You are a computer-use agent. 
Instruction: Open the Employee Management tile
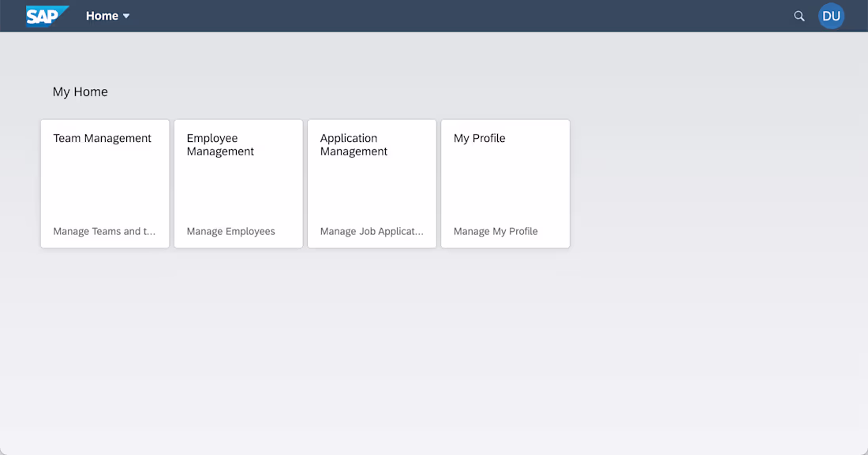[x=238, y=183]
